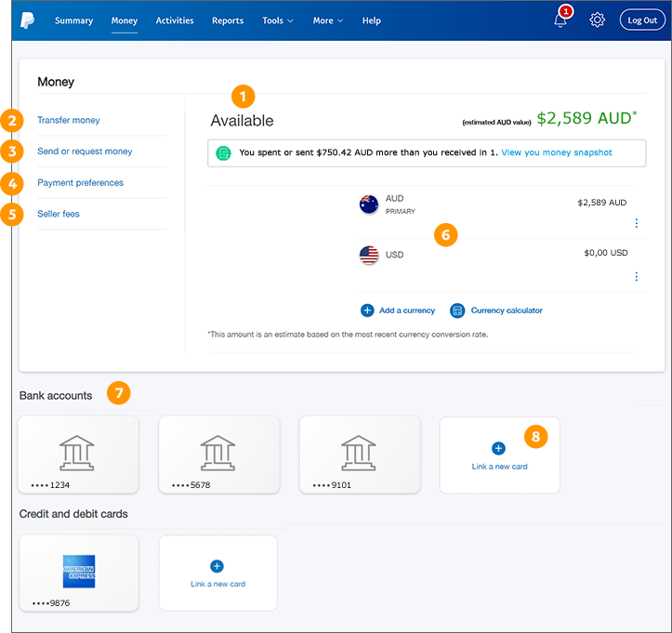
Task: Link a new card under Credit and debit cards
Action: [x=217, y=573]
